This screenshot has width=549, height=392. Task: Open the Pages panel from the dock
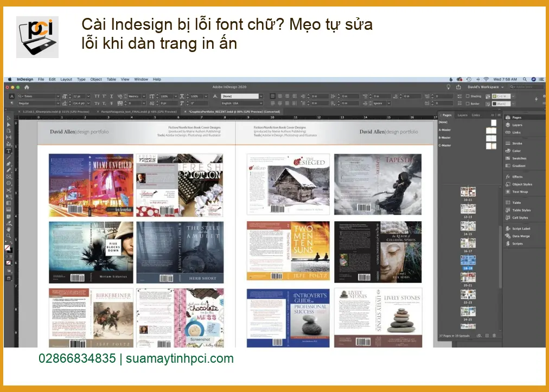[513, 118]
